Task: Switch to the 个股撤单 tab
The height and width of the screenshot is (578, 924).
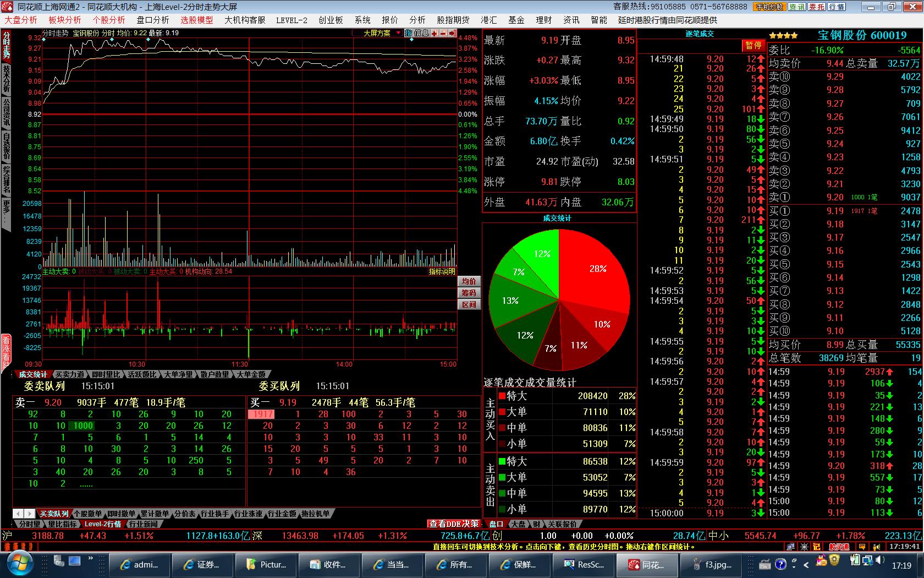Action: point(88,514)
